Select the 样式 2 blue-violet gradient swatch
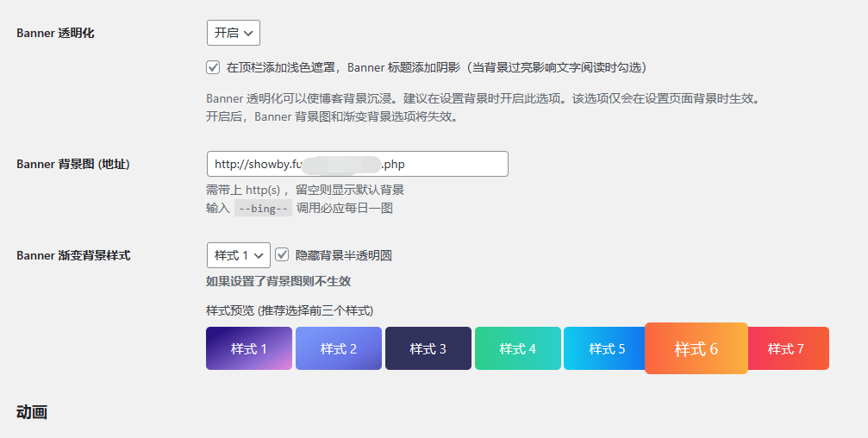Image resolution: width=868 pixels, height=438 pixels. click(x=338, y=348)
